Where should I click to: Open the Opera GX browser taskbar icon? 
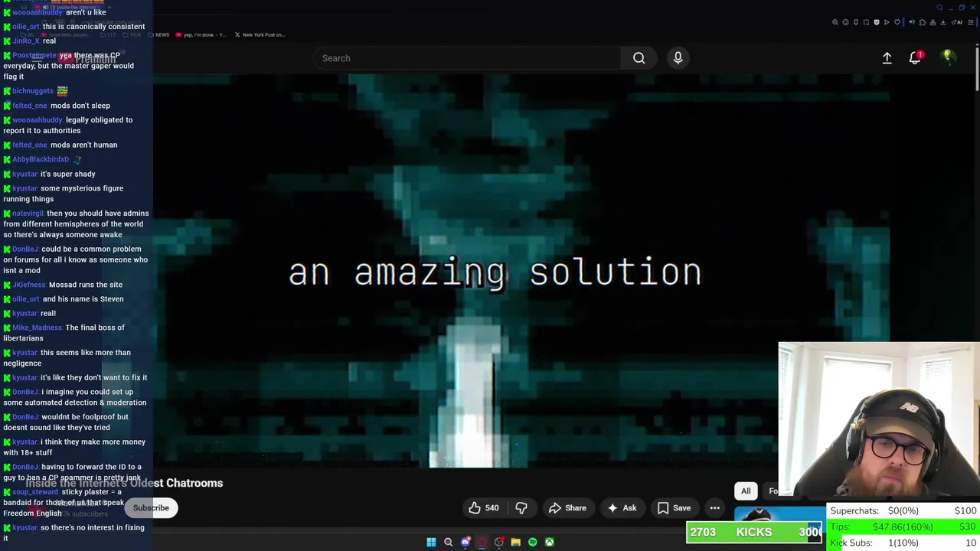tap(482, 542)
